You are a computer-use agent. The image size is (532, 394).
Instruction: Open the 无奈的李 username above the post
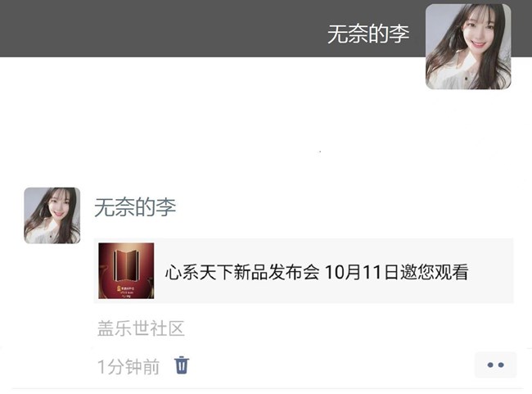(x=135, y=207)
